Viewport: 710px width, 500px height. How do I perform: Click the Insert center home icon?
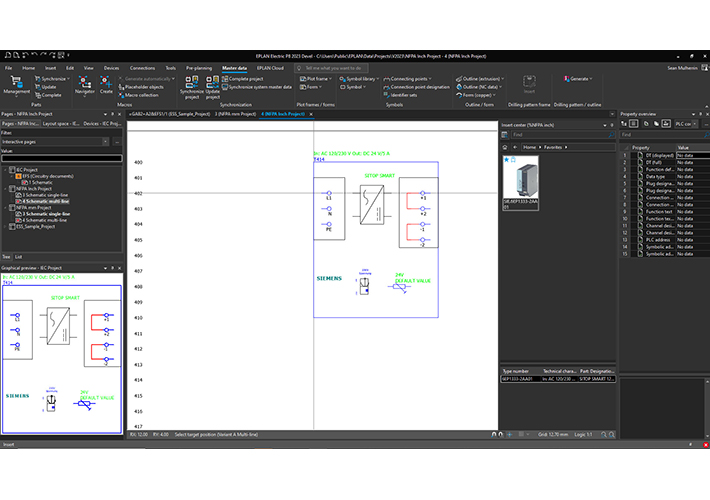[505, 147]
